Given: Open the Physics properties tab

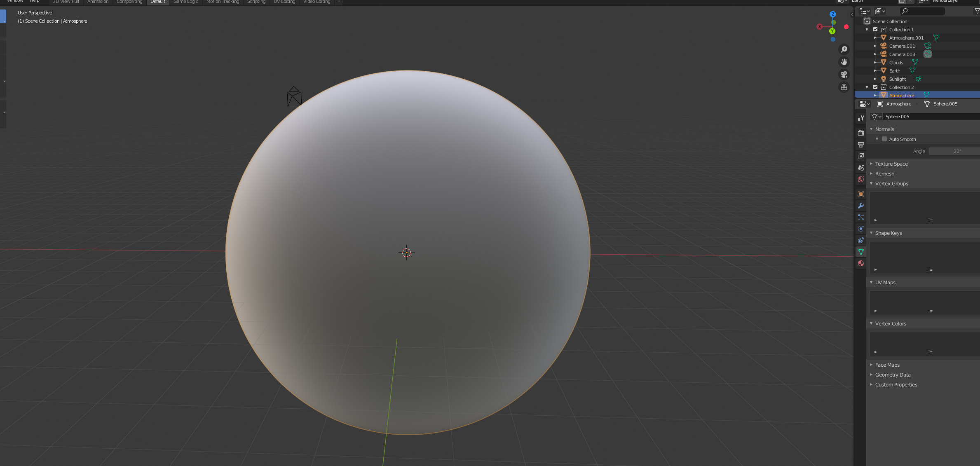Looking at the screenshot, I should 860,228.
